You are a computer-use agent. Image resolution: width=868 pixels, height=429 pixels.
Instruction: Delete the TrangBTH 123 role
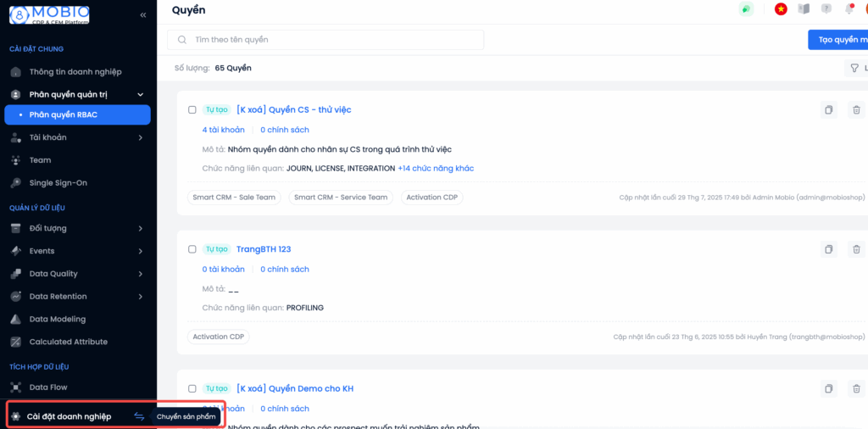856,249
